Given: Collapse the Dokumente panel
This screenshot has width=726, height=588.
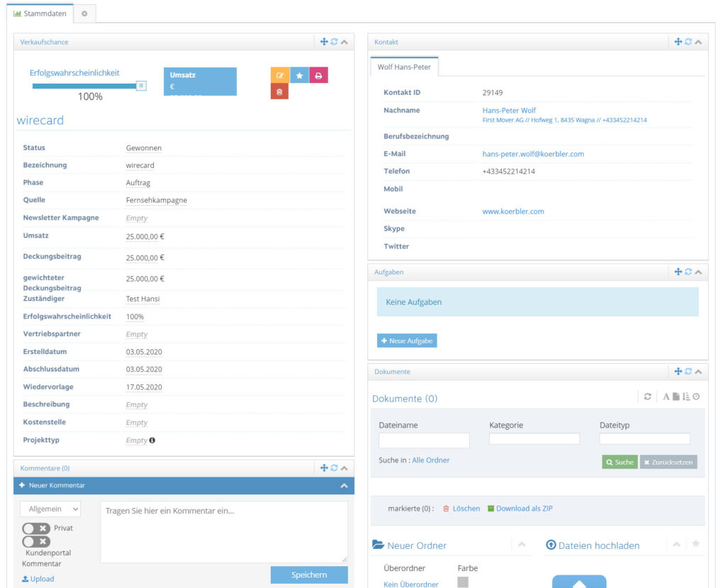Looking at the screenshot, I should tap(698, 372).
